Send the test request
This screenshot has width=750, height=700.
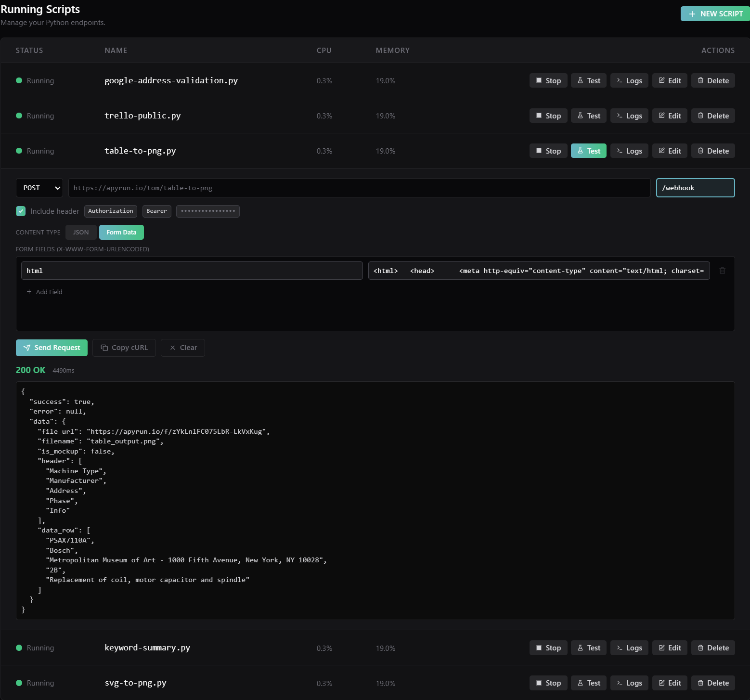(x=52, y=348)
